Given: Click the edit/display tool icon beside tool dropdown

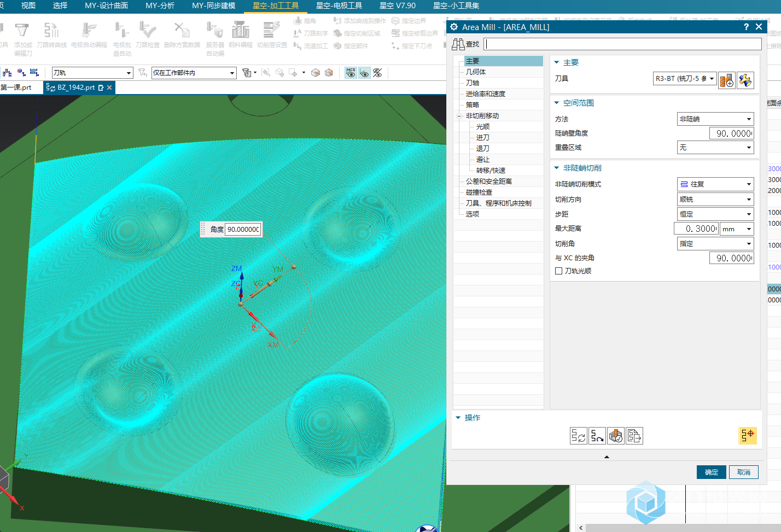Looking at the screenshot, I should [x=745, y=80].
